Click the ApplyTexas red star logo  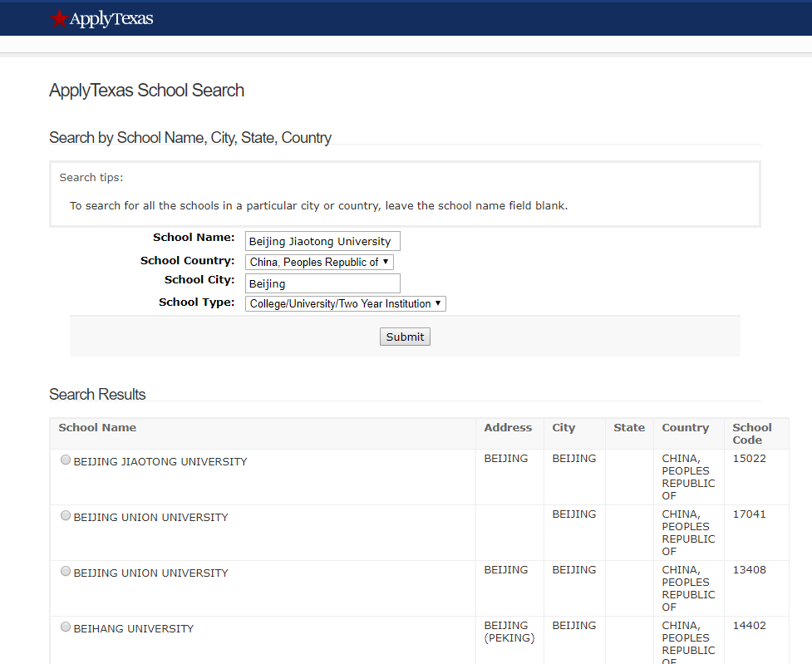tap(58, 18)
